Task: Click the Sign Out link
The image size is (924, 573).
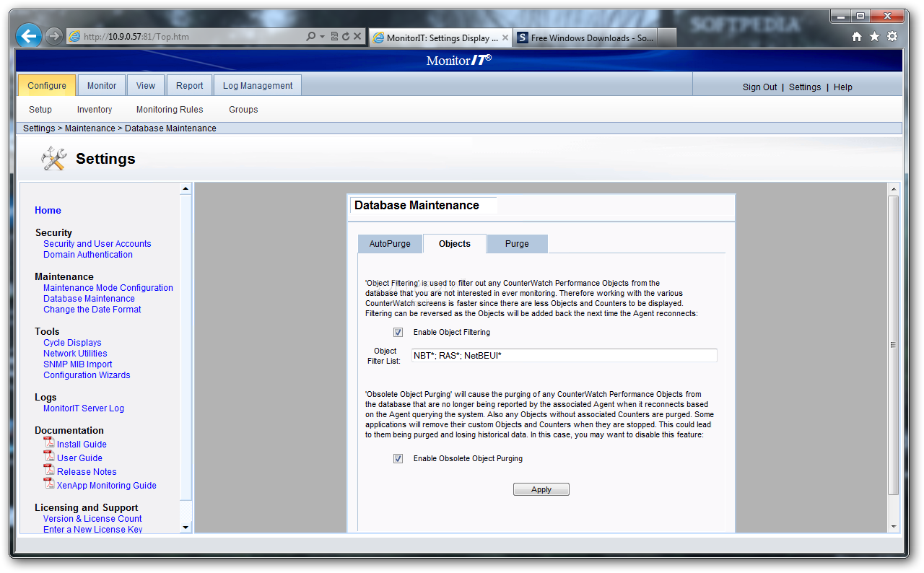Action: click(x=760, y=87)
